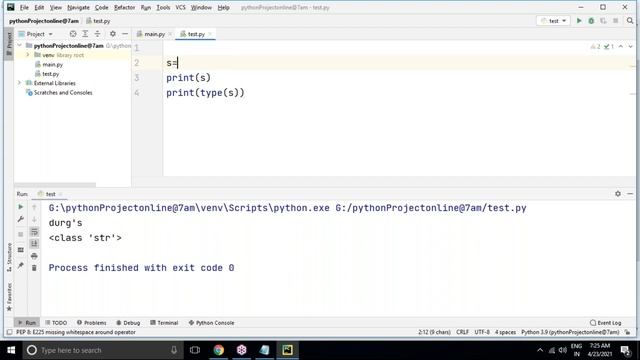Open Refactor menu

coord(124,7)
